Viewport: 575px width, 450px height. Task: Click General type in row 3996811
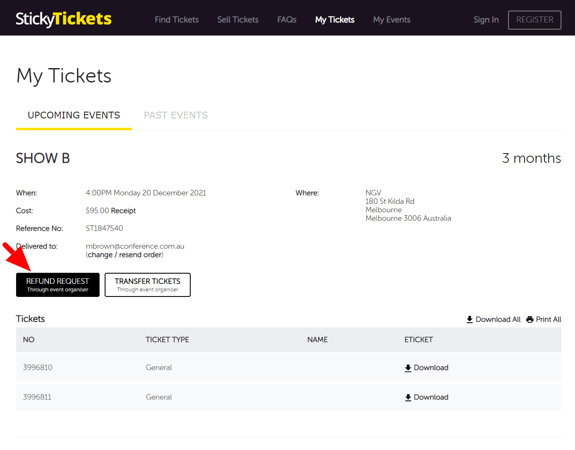pos(159,397)
